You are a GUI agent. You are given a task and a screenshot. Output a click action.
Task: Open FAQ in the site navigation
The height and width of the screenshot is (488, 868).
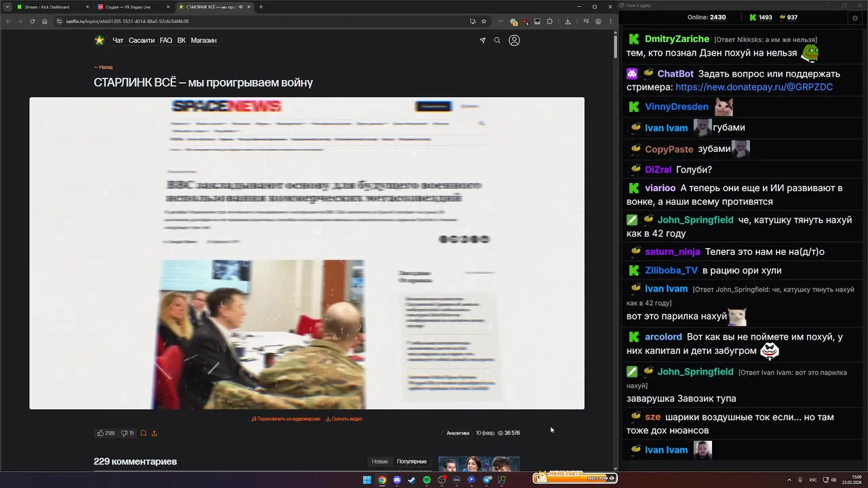click(165, 41)
